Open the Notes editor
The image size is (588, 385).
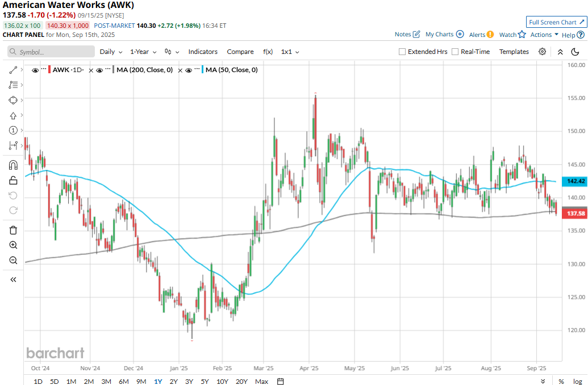[x=407, y=34]
